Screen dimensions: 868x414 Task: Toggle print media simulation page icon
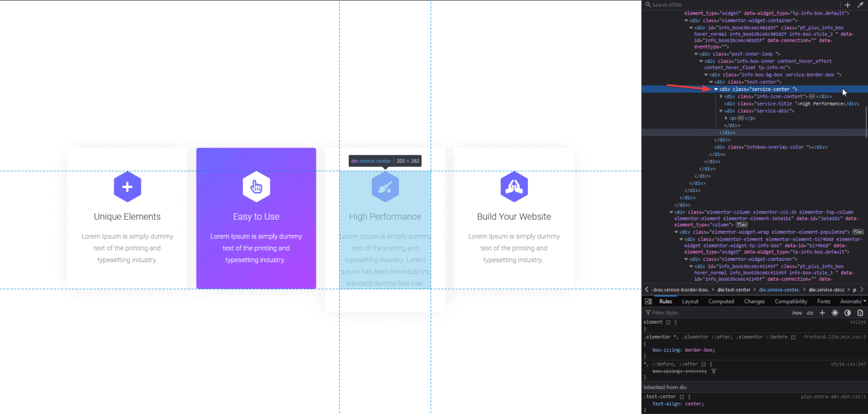coord(860,313)
